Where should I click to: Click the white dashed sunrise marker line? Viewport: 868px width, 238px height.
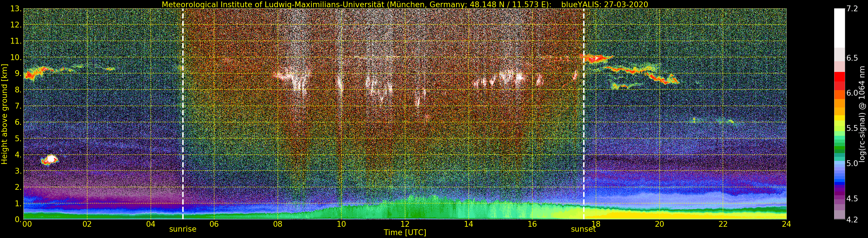point(183,114)
